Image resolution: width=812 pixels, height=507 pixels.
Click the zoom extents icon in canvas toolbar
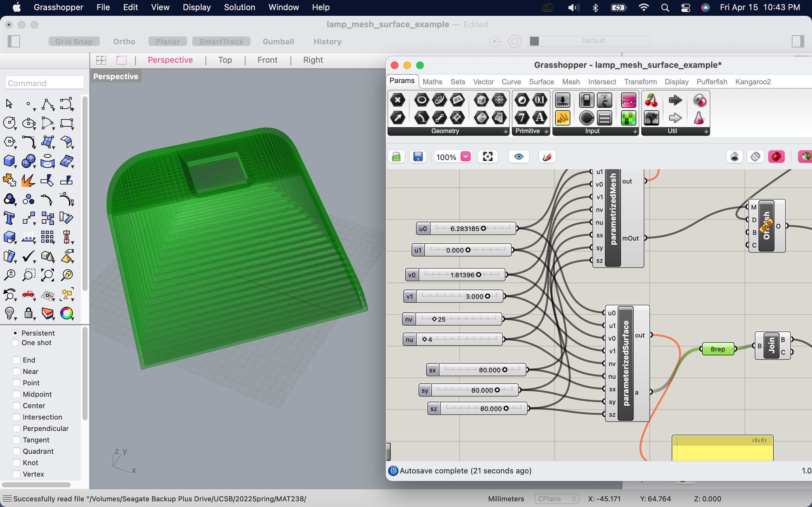point(488,157)
